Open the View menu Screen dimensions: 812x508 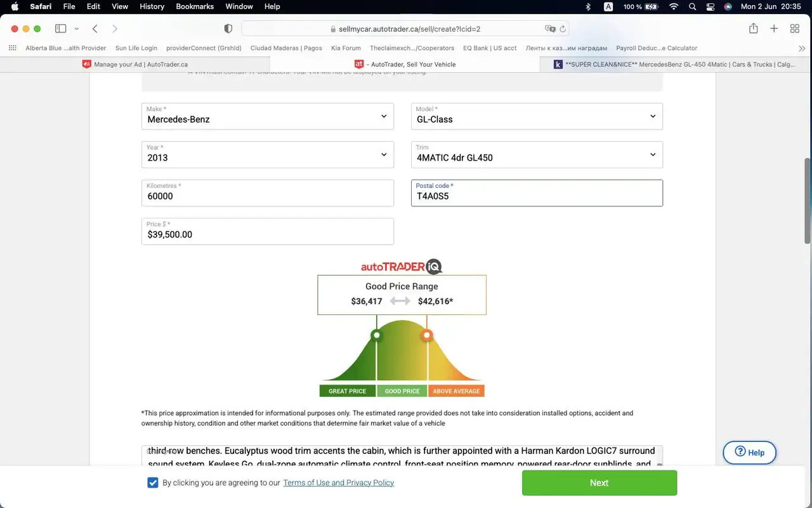(120, 6)
